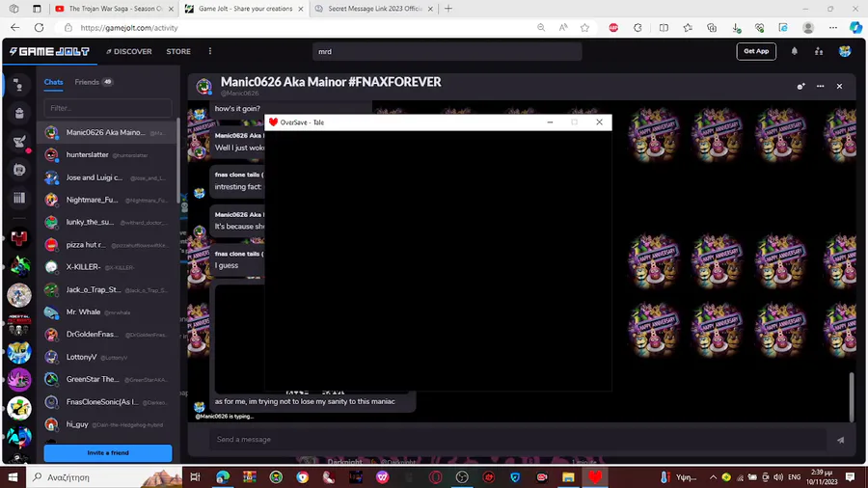
Task: Open the user avatar account menu
Action: pos(845,51)
